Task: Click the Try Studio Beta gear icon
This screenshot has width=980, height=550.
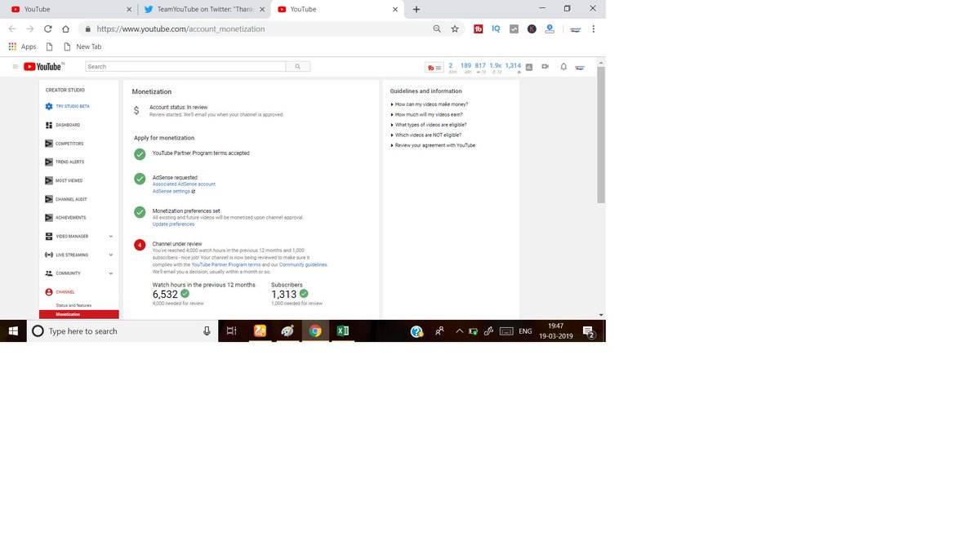Action: point(49,106)
